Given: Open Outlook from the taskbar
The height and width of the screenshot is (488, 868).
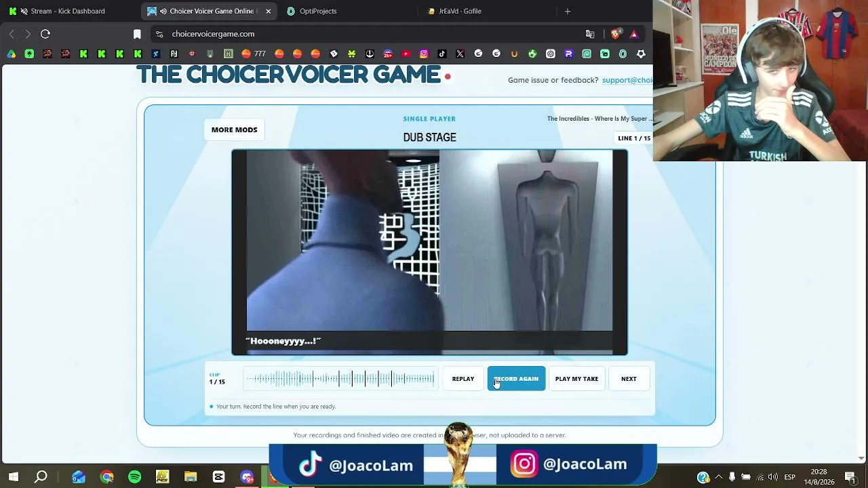Looking at the screenshot, I should pos(79,477).
